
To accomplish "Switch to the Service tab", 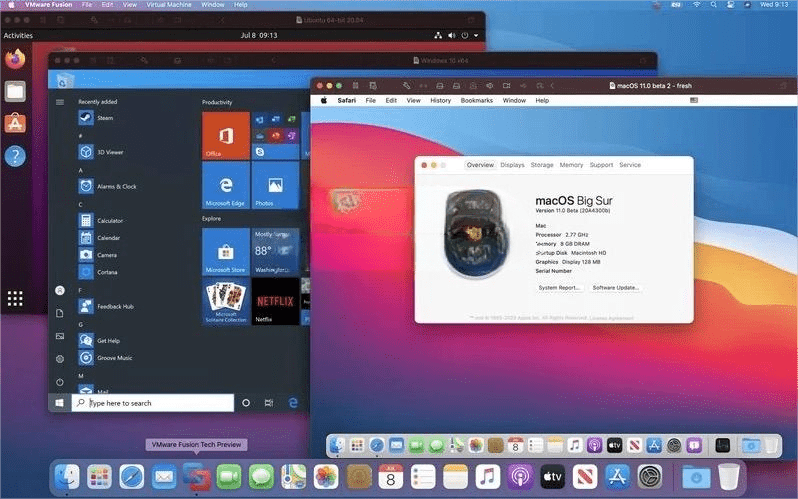I will coord(630,165).
